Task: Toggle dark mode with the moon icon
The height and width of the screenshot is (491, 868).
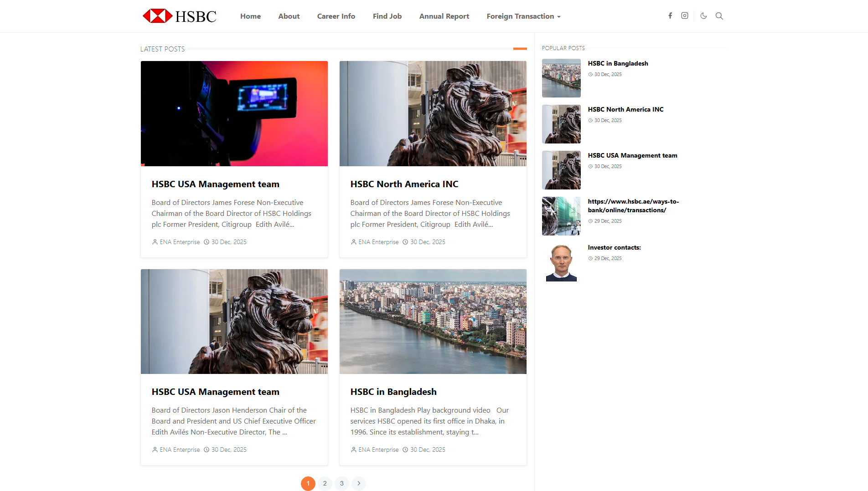Action: 703,15
